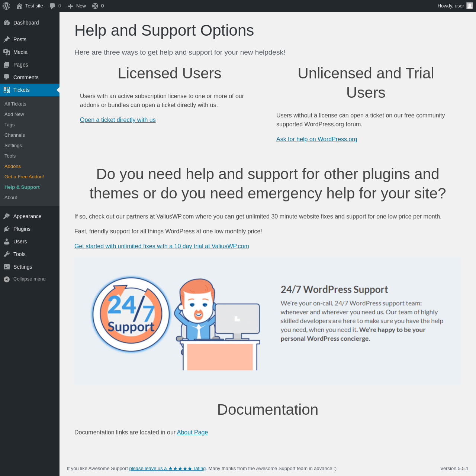Open Settings under the Tickets submenu

point(30,146)
